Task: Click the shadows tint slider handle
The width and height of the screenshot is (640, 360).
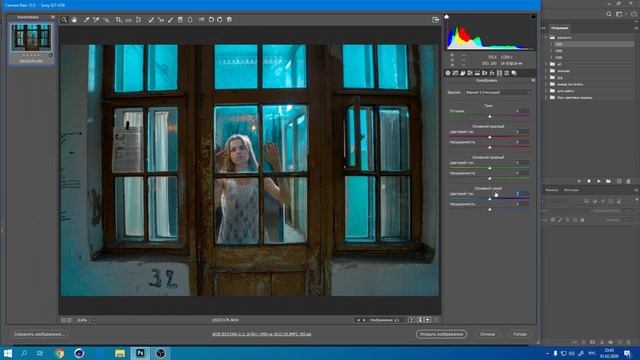Action: 490,116
